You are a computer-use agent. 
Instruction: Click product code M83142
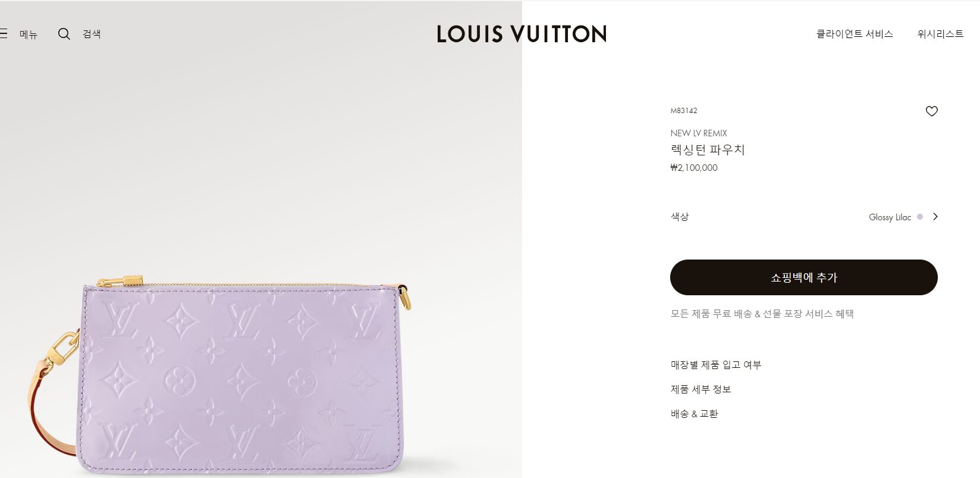684,111
